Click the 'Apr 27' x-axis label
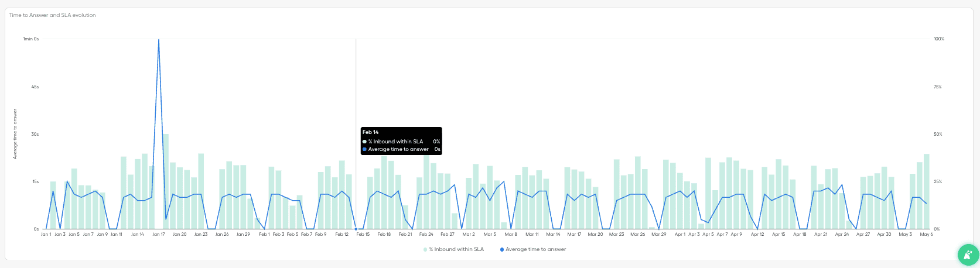The height and width of the screenshot is (268, 980). click(x=863, y=234)
